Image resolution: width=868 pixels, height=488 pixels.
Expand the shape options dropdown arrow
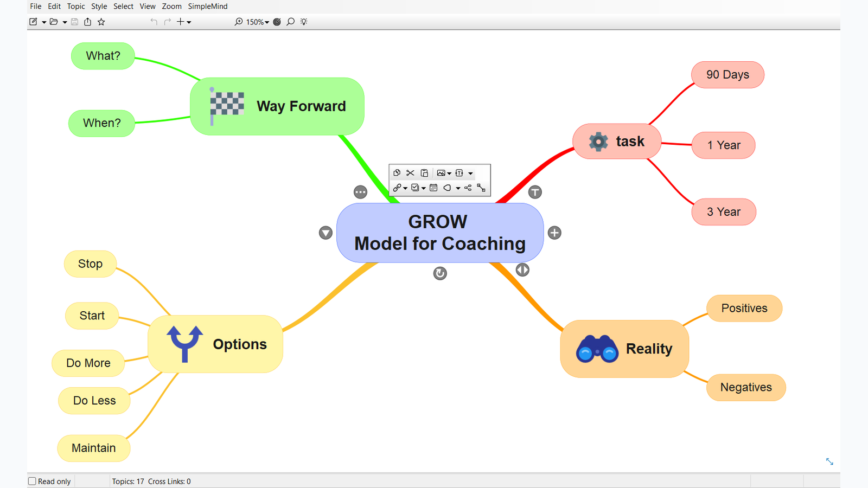click(458, 188)
